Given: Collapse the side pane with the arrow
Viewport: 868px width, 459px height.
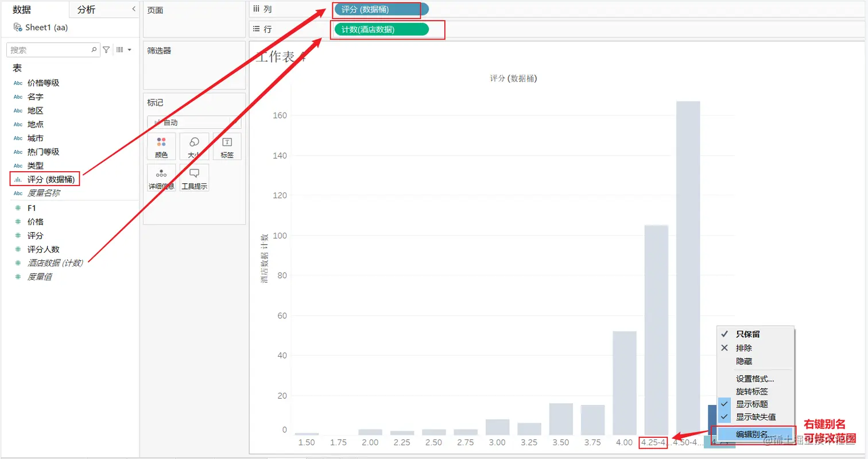Looking at the screenshot, I should [x=134, y=9].
